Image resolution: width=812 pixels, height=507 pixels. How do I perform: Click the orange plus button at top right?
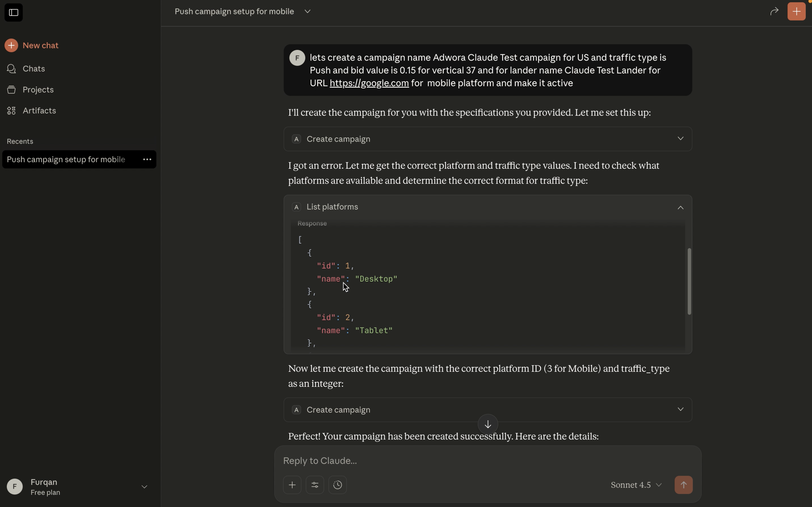(796, 12)
